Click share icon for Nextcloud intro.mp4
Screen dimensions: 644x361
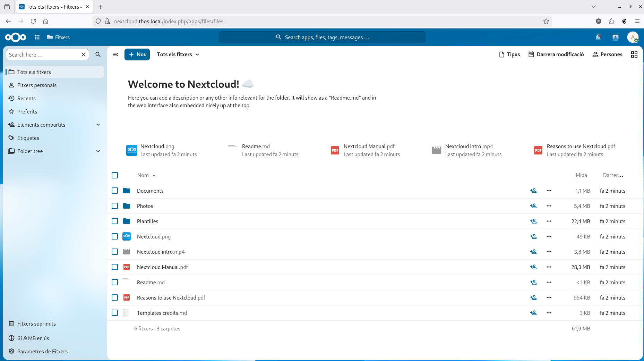coord(533,252)
